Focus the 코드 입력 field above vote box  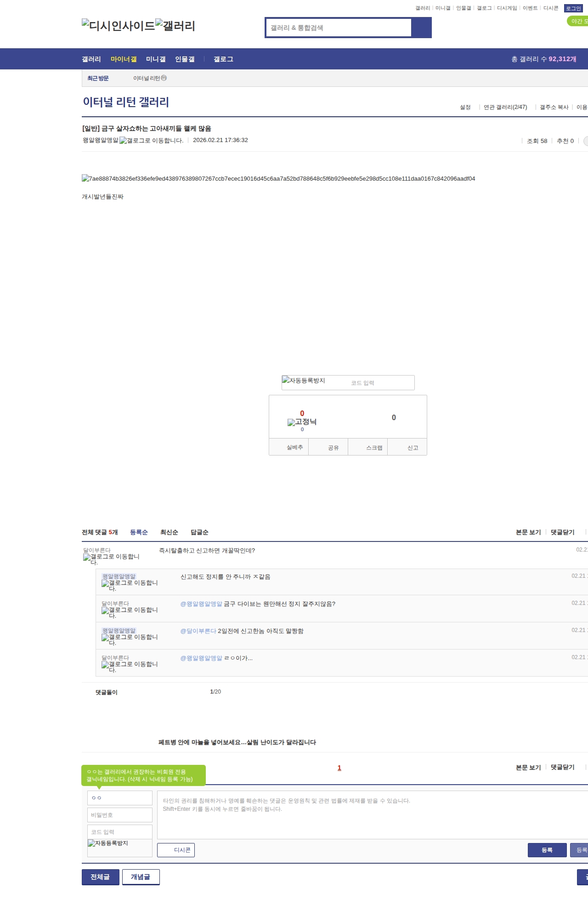[380, 383]
